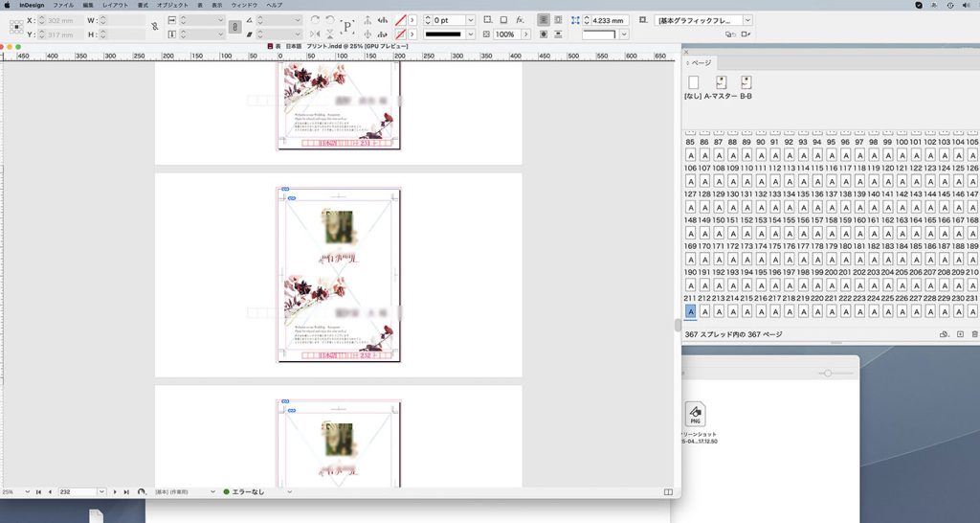980x523 pixels.
Task: Click the rotate 90° counter-clockwise icon
Action: [x=330, y=21]
